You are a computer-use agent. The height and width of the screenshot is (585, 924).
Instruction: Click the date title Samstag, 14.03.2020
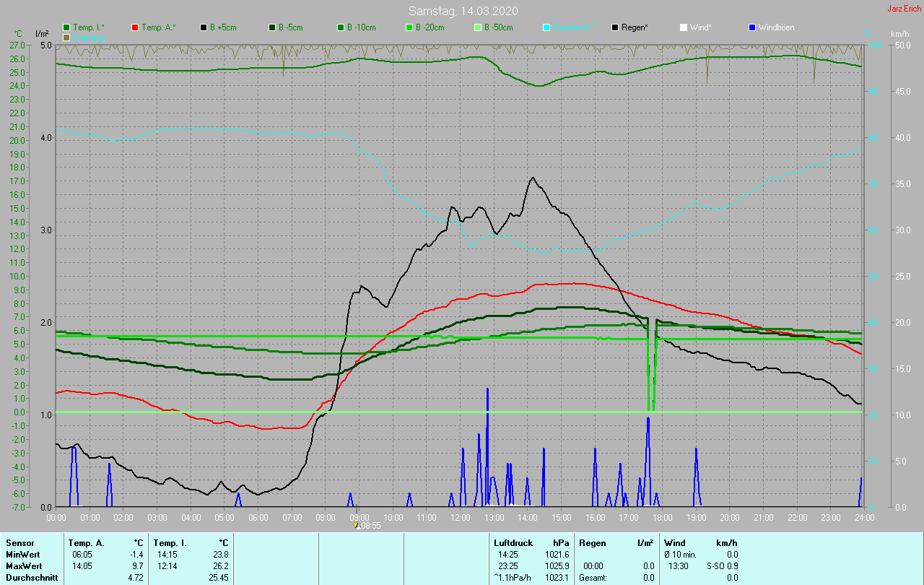(462, 11)
